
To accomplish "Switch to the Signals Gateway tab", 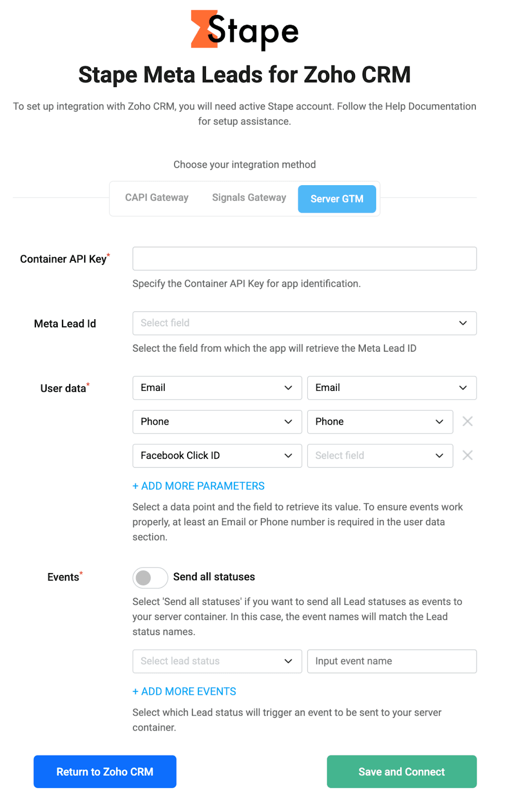I will pos(249,198).
